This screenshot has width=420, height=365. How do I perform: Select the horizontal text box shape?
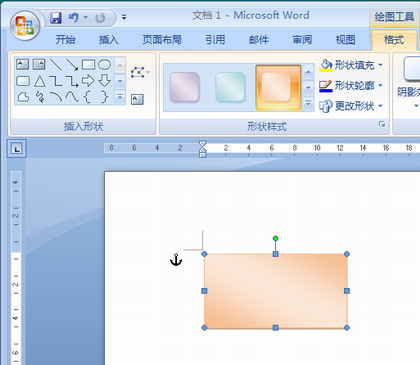point(23,64)
